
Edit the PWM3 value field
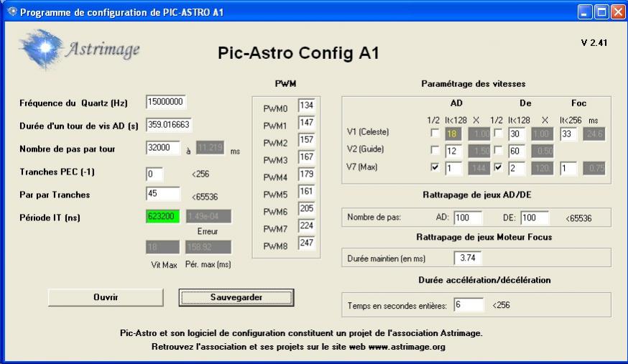click(306, 157)
